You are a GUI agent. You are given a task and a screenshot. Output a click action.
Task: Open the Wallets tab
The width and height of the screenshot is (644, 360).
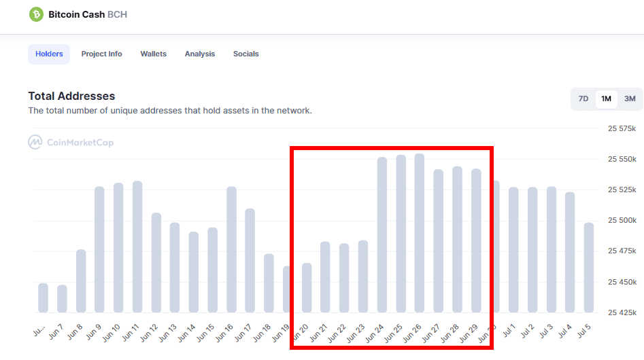153,54
